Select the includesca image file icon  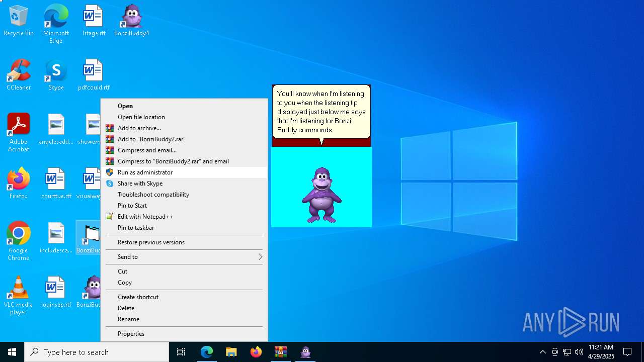click(x=56, y=238)
